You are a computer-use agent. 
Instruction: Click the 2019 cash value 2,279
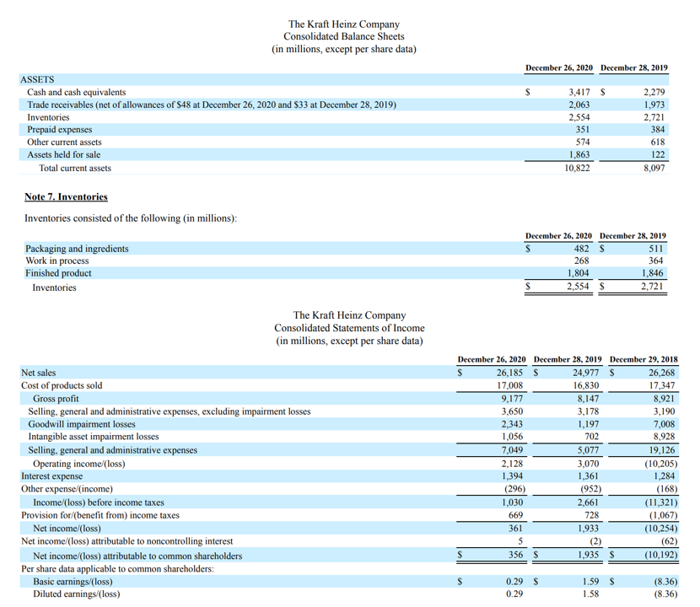pyautogui.click(x=654, y=92)
